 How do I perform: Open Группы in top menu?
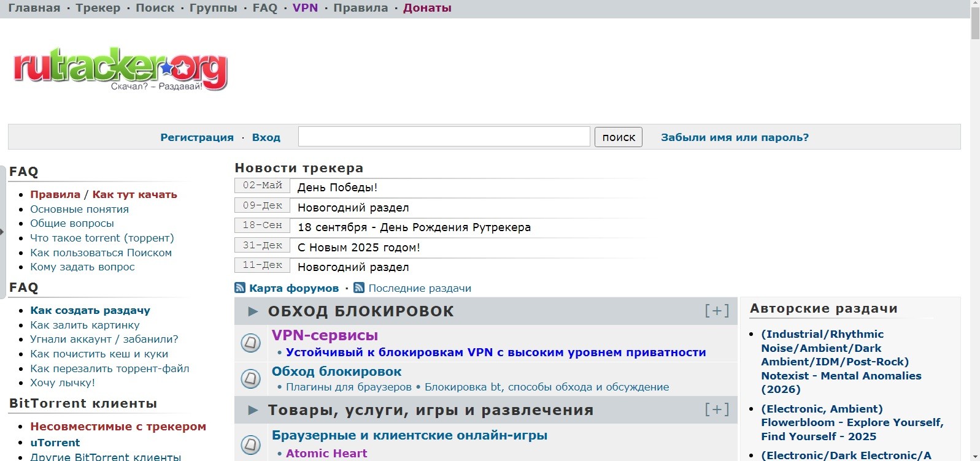point(213,8)
